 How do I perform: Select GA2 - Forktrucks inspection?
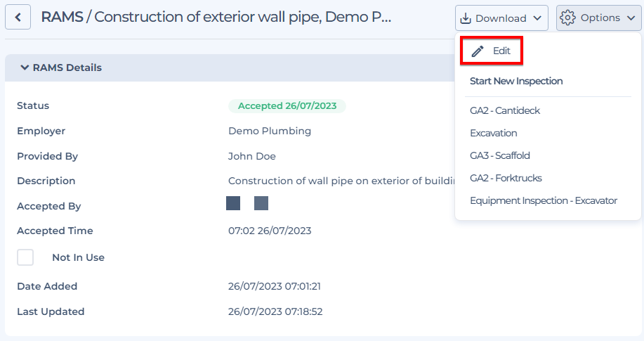point(506,178)
